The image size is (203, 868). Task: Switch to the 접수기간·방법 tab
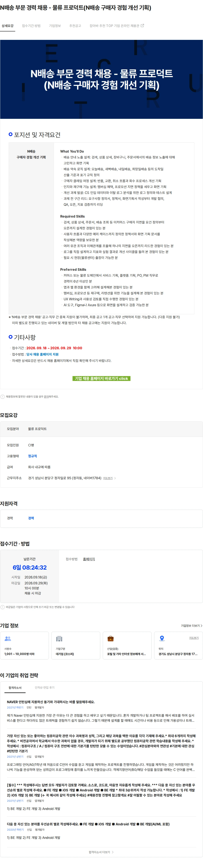[31, 26]
